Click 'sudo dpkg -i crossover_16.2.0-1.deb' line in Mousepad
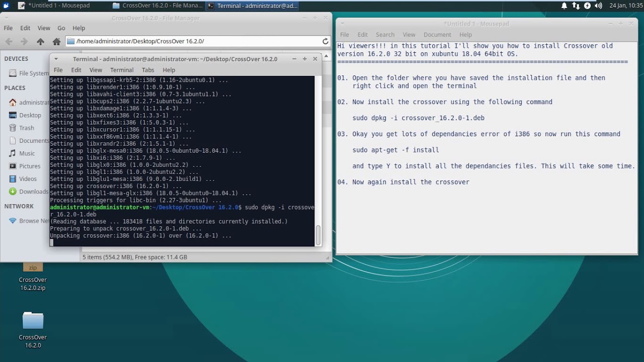 [419, 118]
